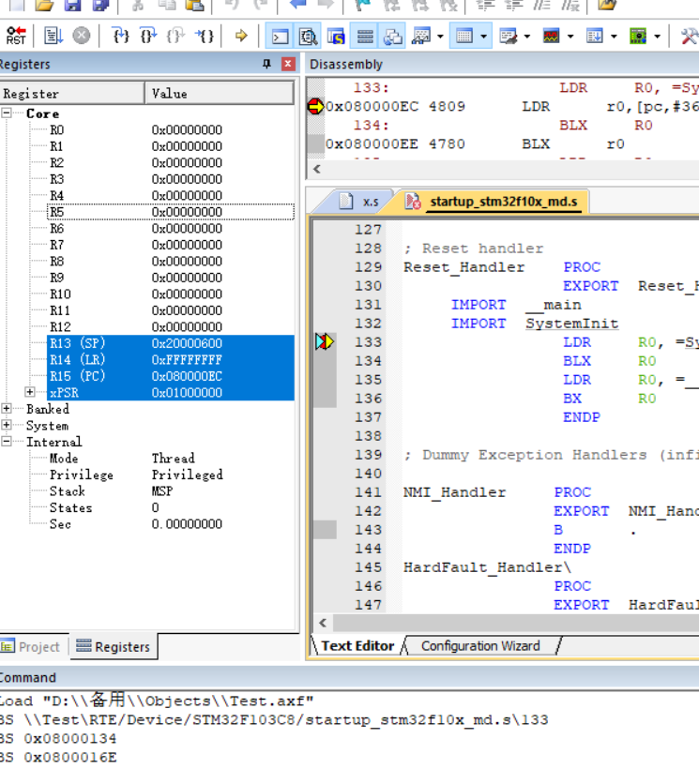Open the Logic Analyzer analysis windows icon
This screenshot has width=699, height=784.
(551, 36)
